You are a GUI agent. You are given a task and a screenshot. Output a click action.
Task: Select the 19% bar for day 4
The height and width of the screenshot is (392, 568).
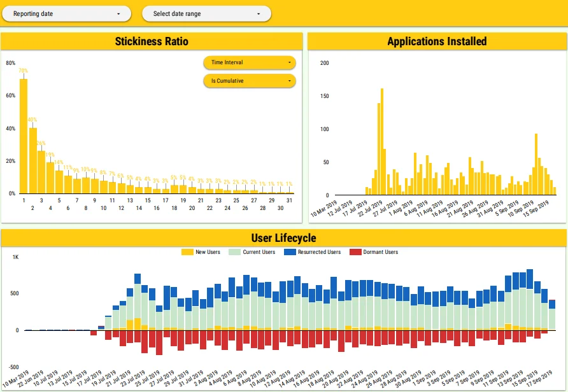[x=50, y=178]
